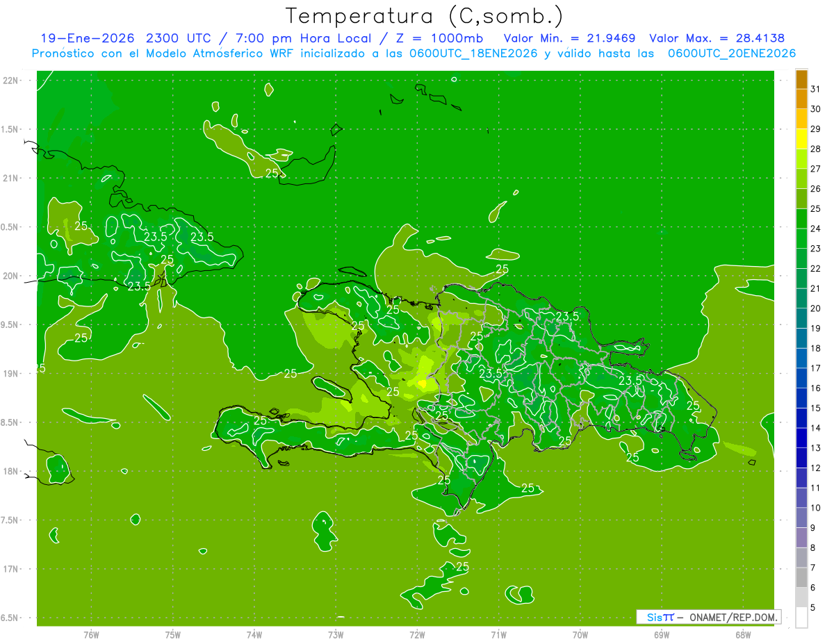Click the "Valor Min. = 21.9469" value
The height and width of the screenshot is (644, 834).
(x=569, y=38)
